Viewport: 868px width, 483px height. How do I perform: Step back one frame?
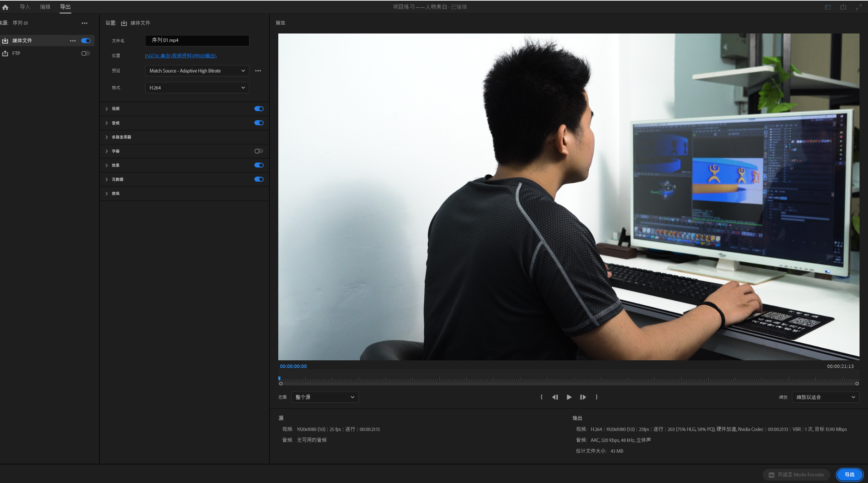point(555,397)
